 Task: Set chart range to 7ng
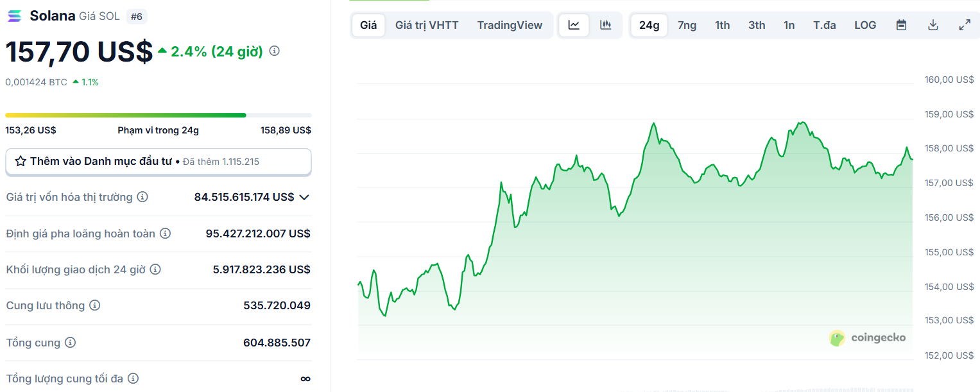(687, 25)
